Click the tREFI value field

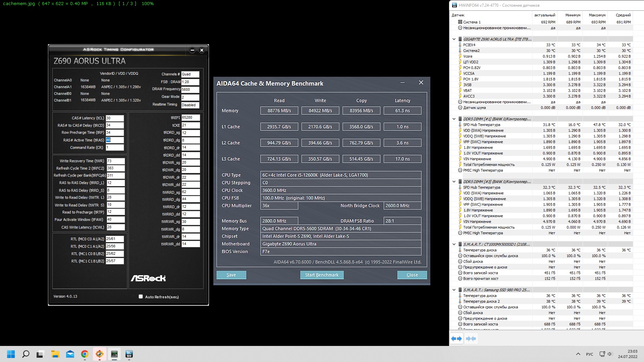[190, 118]
